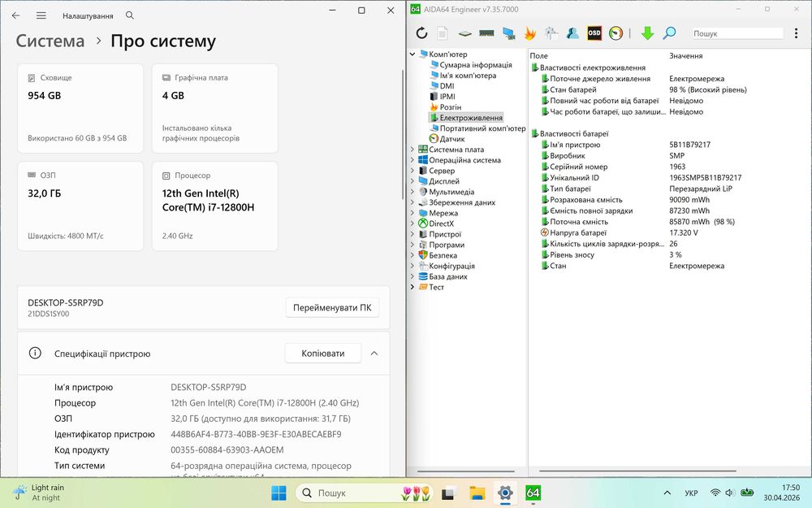Go back with the Settings arrow
Image resolution: width=812 pixels, height=508 pixels.
coord(16,15)
